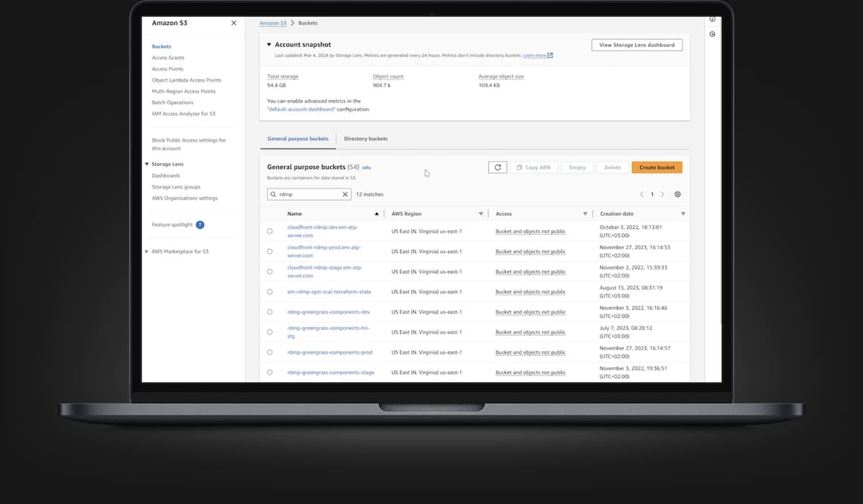Open AWS Organizations settings
This screenshot has height=504, width=863.
point(185,198)
